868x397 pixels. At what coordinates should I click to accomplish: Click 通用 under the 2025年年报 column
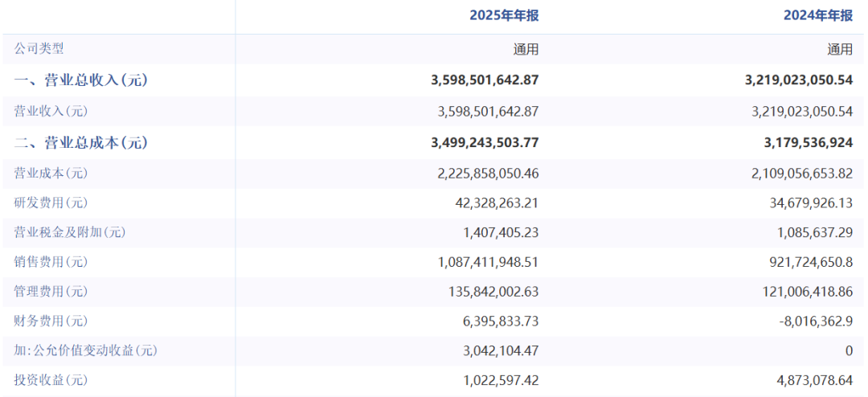pyautogui.click(x=526, y=50)
